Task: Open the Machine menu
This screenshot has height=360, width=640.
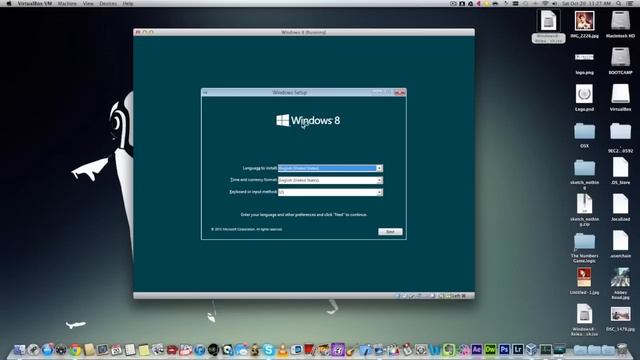Action: [67, 3]
